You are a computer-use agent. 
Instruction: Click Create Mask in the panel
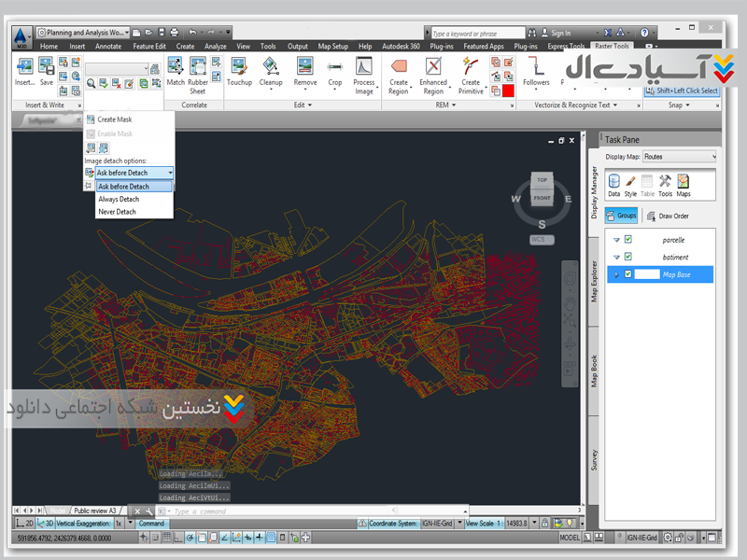coord(114,119)
